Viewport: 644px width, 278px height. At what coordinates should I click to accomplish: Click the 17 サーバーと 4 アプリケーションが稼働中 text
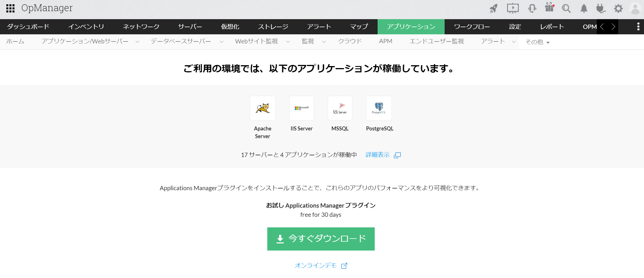pos(299,155)
